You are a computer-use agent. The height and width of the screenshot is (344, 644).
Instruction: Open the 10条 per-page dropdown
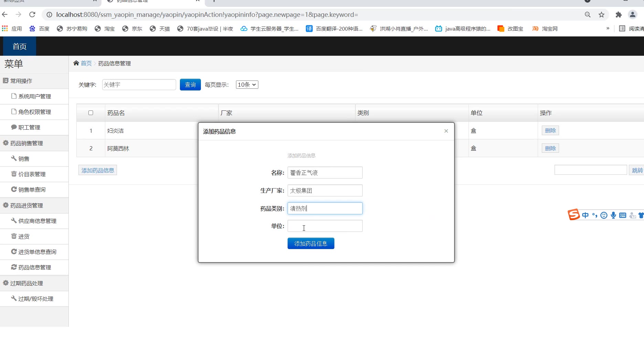247,85
